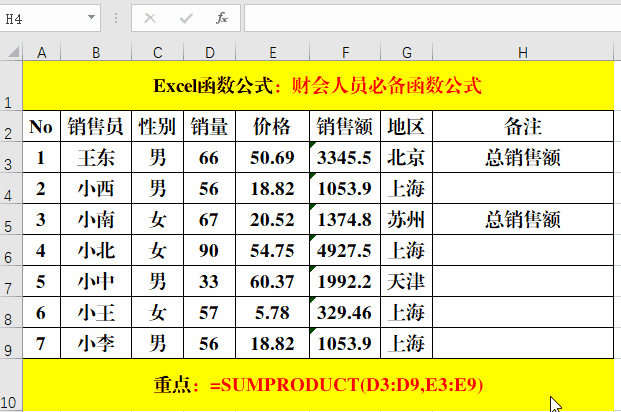
Task: Select region cell '苏州'
Action: (x=407, y=219)
